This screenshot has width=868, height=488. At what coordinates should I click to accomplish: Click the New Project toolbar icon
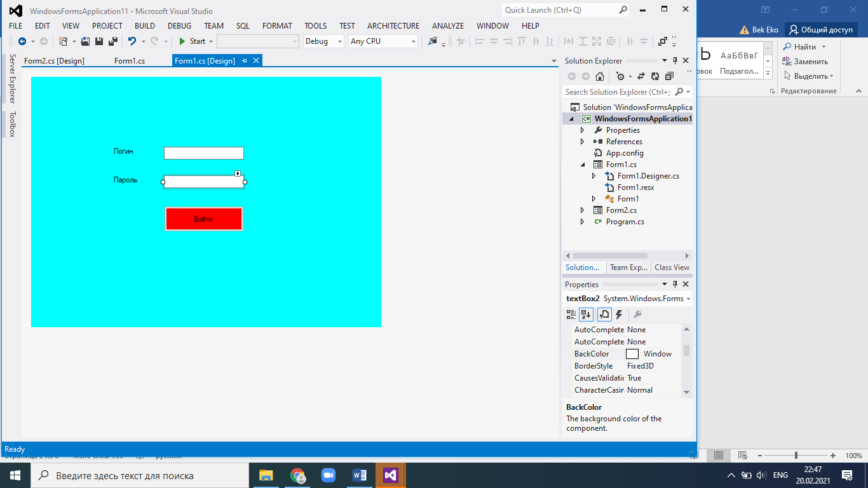coord(63,41)
